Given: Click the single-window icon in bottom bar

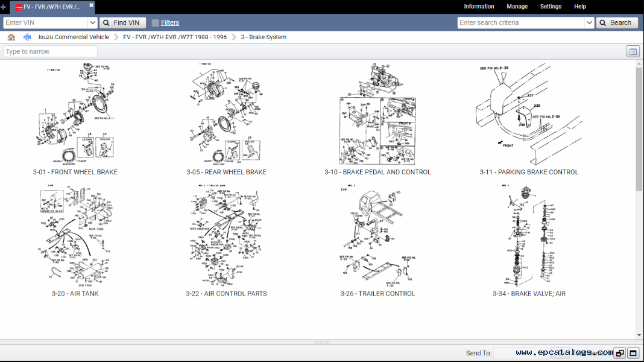Looking at the screenshot, I should point(633,353).
